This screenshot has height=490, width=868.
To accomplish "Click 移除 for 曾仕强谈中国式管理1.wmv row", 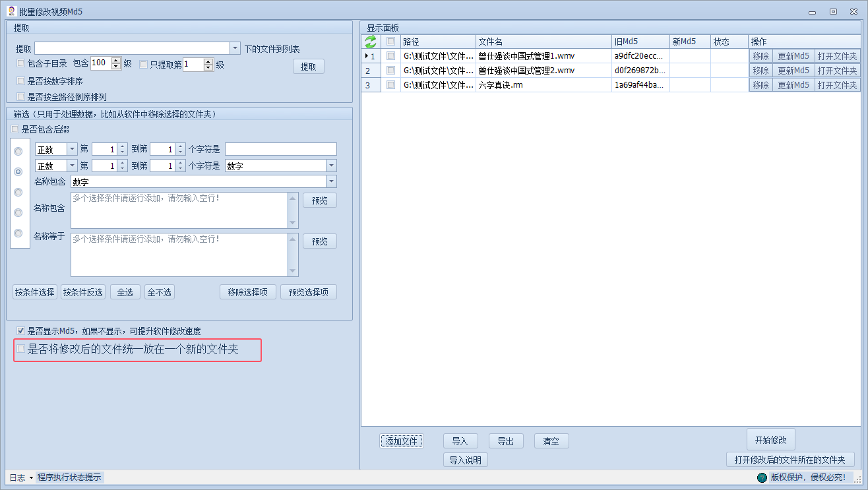I will pyautogui.click(x=760, y=56).
